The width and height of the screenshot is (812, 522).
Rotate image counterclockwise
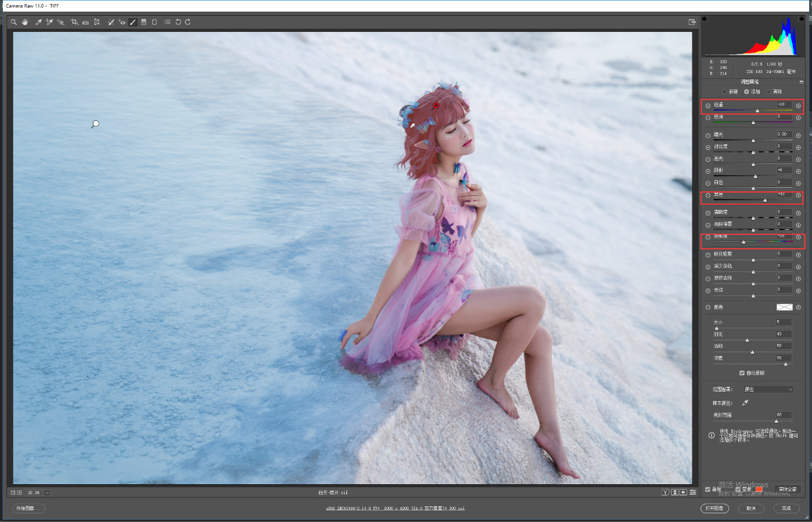coord(178,22)
